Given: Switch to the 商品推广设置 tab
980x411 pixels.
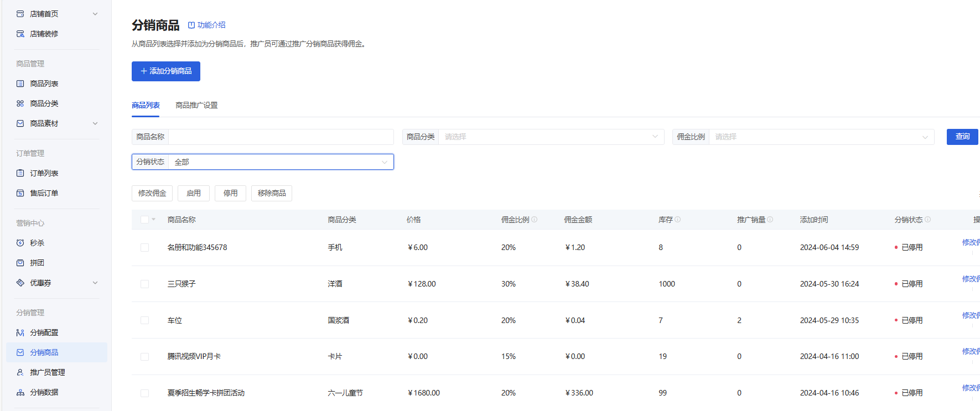Looking at the screenshot, I should [196, 105].
